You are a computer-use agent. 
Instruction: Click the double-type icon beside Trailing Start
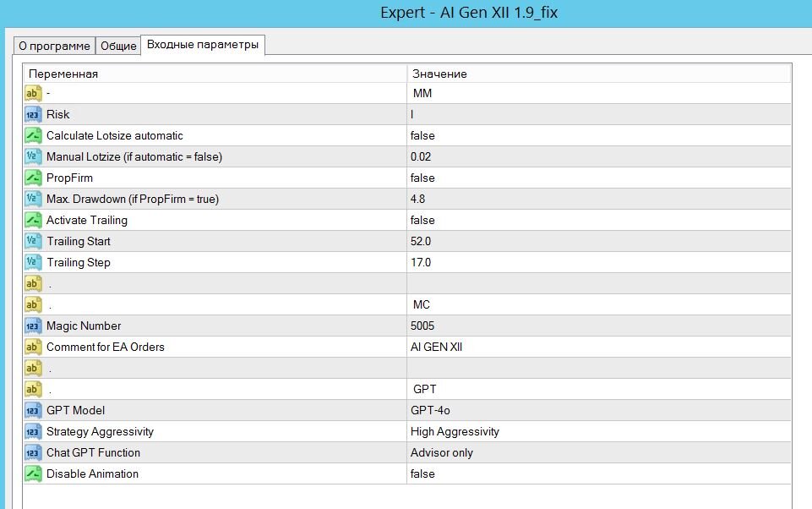(x=33, y=241)
